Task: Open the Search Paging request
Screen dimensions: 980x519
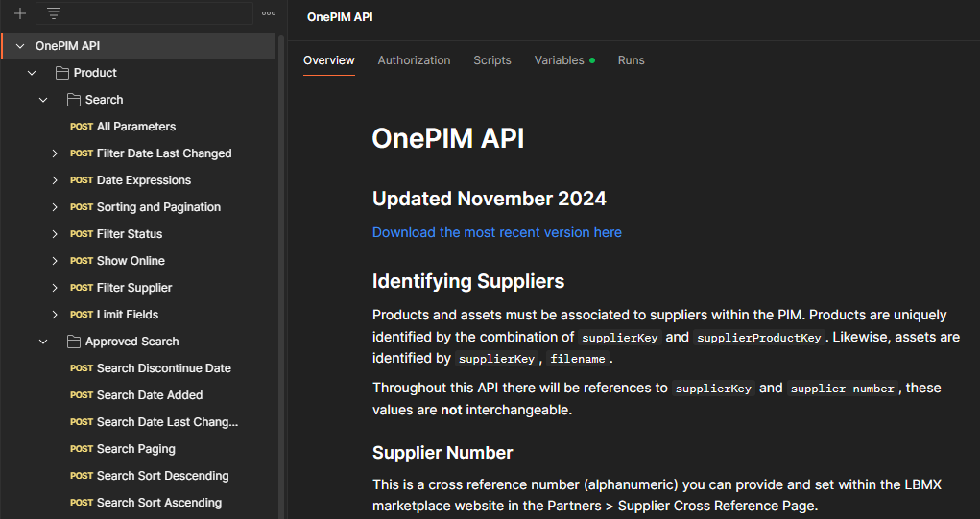Action: coord(123,449)
